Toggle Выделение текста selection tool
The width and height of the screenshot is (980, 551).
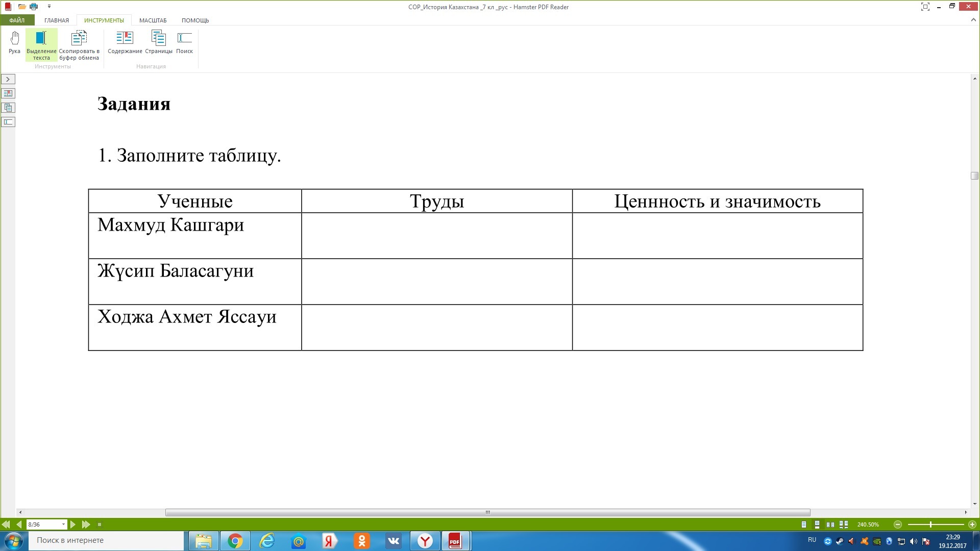(x=41, y=44)
